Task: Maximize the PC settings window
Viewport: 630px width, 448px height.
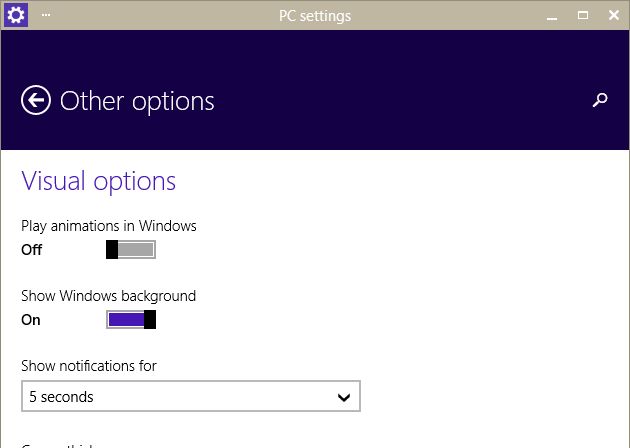Action: [583, 16]
